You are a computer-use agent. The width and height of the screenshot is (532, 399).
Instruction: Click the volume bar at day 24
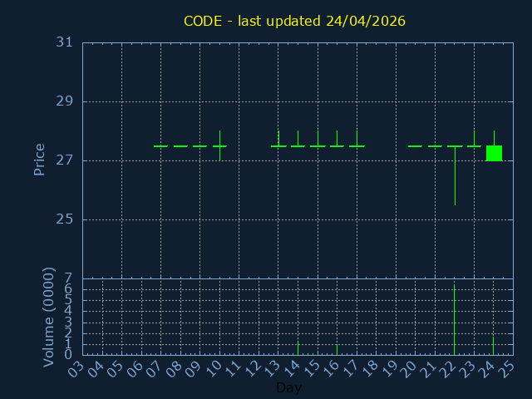pos(493,344)
